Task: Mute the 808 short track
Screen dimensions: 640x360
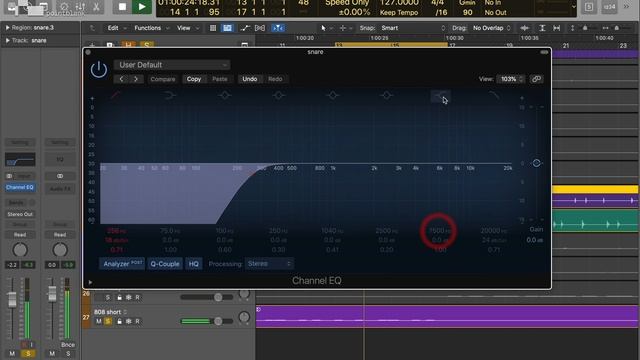Action: (x=98, y=322)
